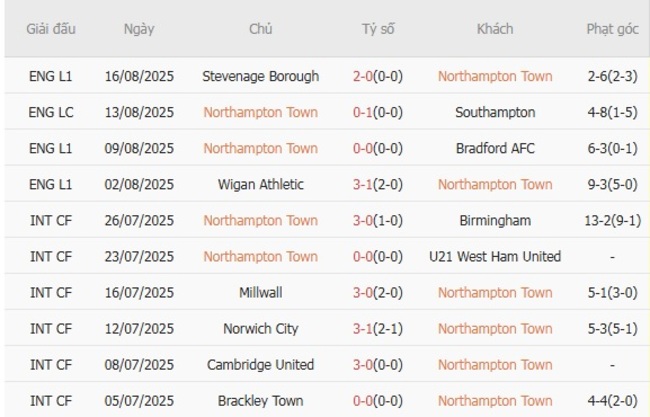Click the Khách column header
Screen dimensions: 650x417
click(494, 29)
